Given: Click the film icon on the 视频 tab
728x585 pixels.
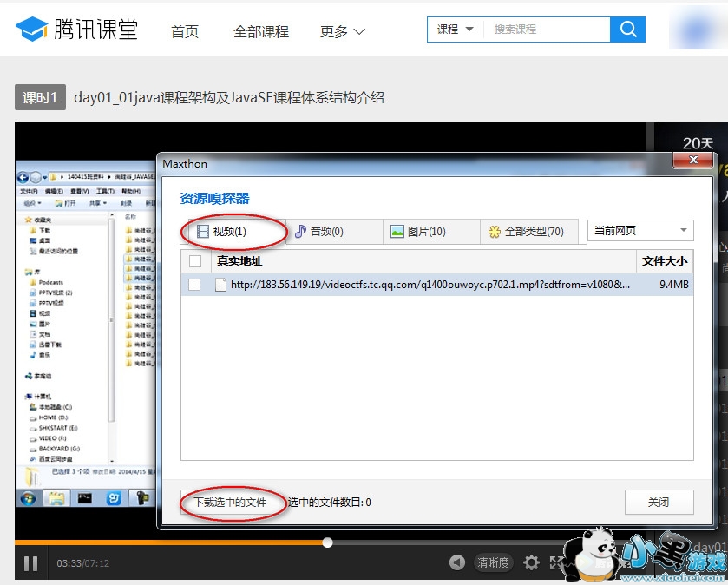Looking at the screenshot, I should coord(203,231).
